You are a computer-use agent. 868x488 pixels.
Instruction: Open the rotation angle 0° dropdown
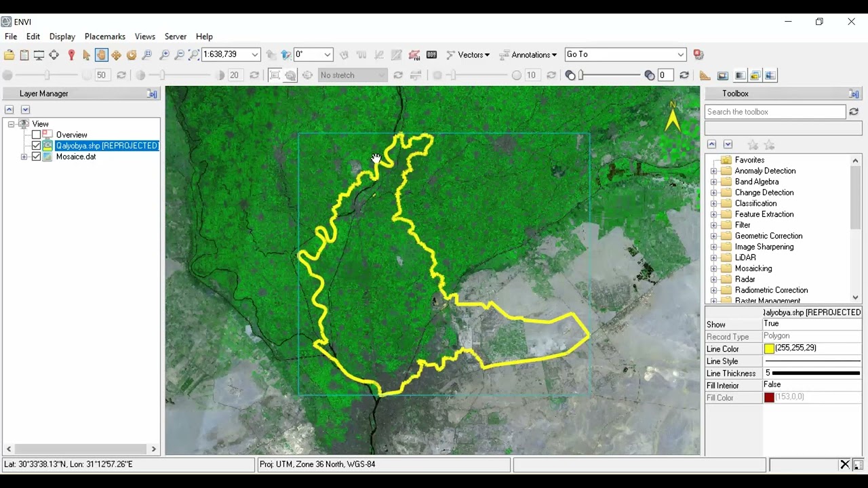point(328,54)
